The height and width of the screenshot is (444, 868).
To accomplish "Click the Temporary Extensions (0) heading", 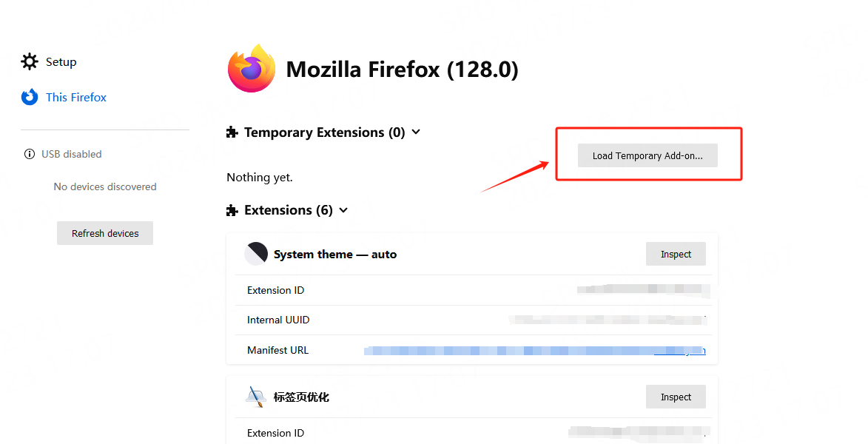I will pos(325,132).
